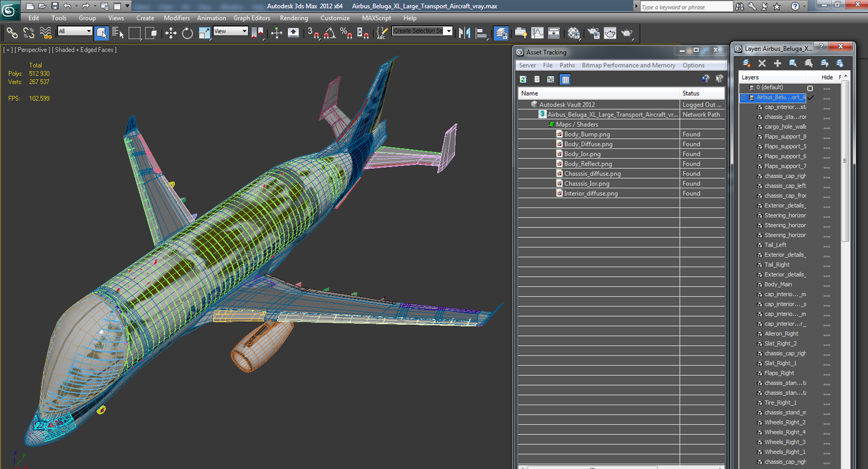868x469 pixels.
Task: Click the Mirror tool
Action: click(x=465, y=33)
